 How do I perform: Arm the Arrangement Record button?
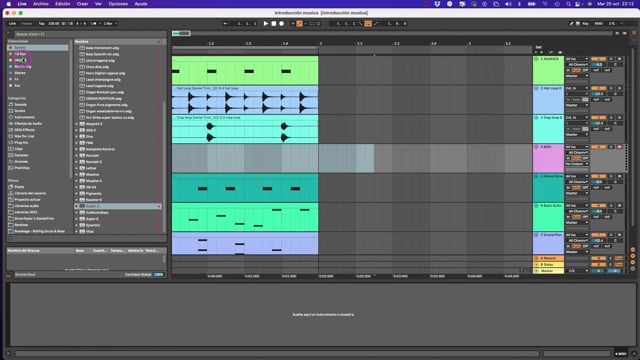[x=282, y=24]
